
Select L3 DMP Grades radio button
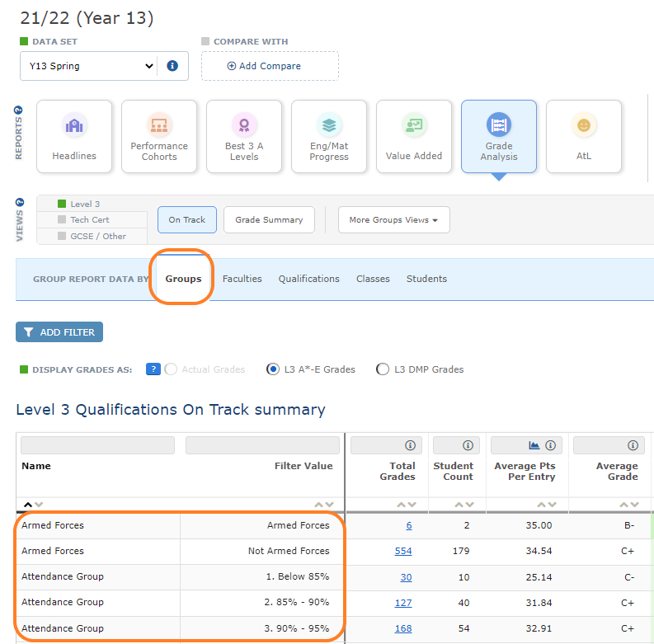click(383, 369)
